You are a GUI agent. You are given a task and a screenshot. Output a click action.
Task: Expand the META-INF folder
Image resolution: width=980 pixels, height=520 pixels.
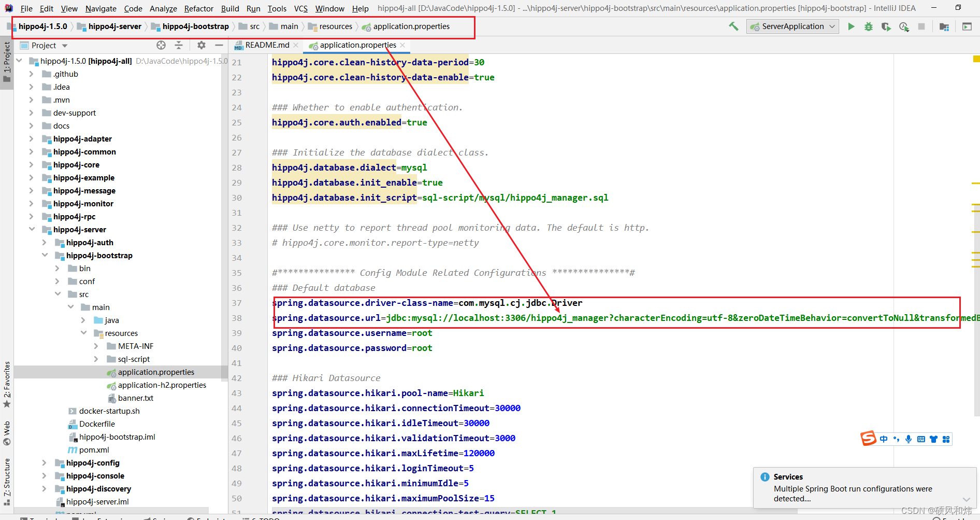point(96,346)
